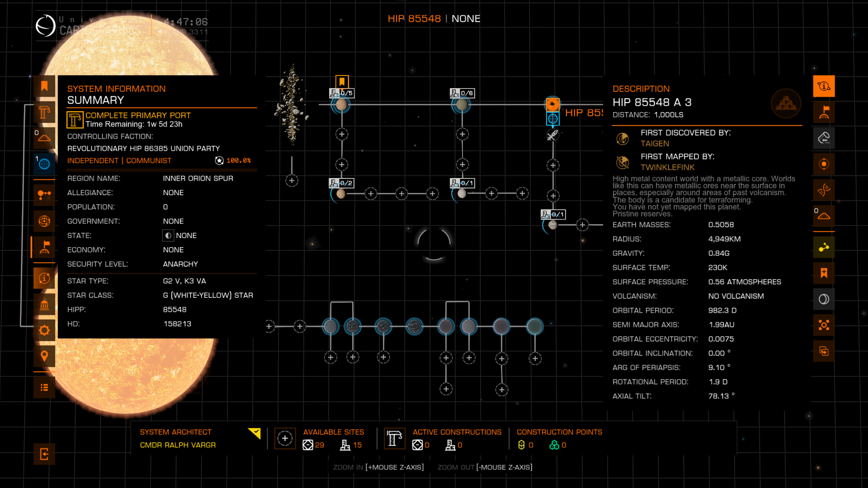The image size is (868, 488).
Task: Click the Independent | Communist label
Action: click(x=119, y=161)
